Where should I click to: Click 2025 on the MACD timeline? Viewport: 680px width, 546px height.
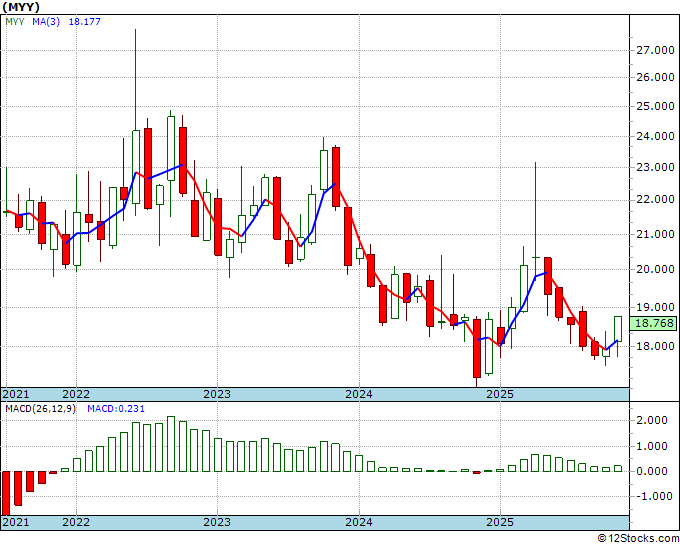click(500, 522)
